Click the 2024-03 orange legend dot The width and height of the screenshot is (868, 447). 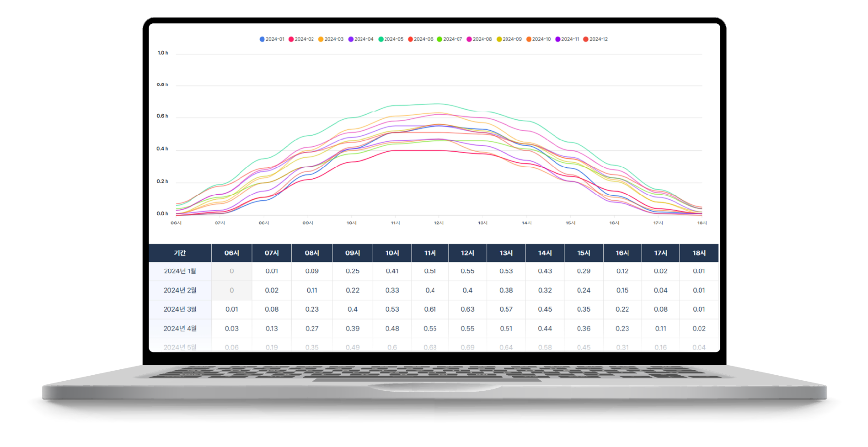(x=321, y=39)
